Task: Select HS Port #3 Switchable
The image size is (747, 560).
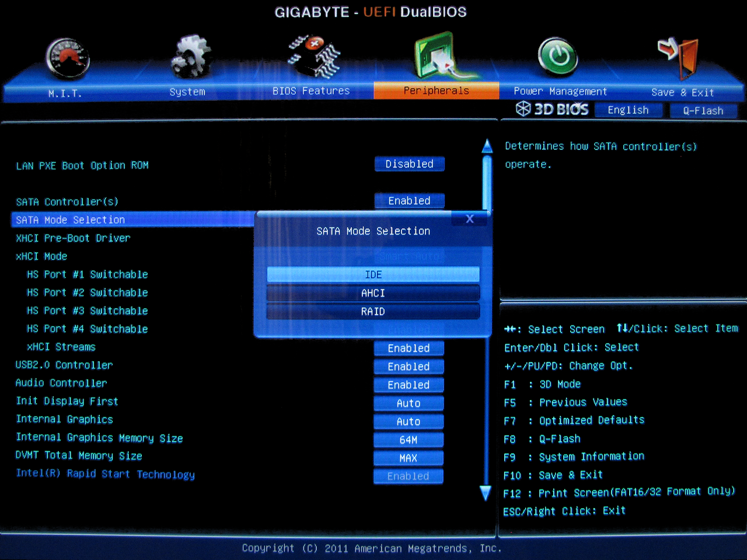Action: [x=88, y=310]
